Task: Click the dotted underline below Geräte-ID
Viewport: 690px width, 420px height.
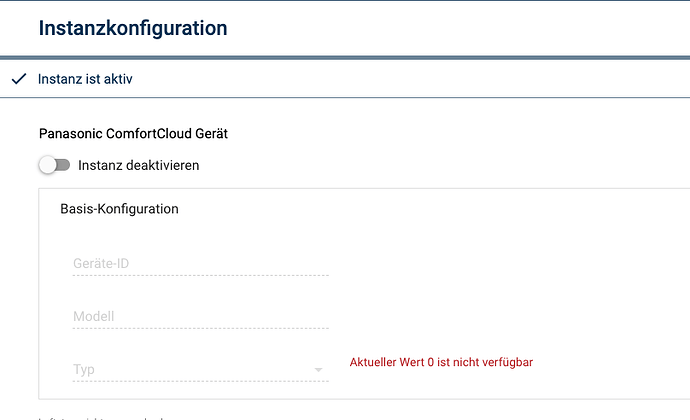Action: 201,276
